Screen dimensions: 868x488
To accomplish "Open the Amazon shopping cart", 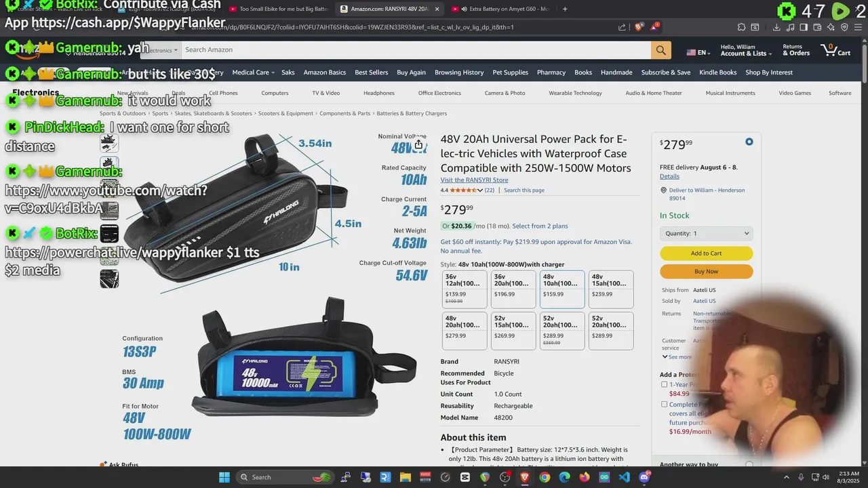I will coord(835,50).
